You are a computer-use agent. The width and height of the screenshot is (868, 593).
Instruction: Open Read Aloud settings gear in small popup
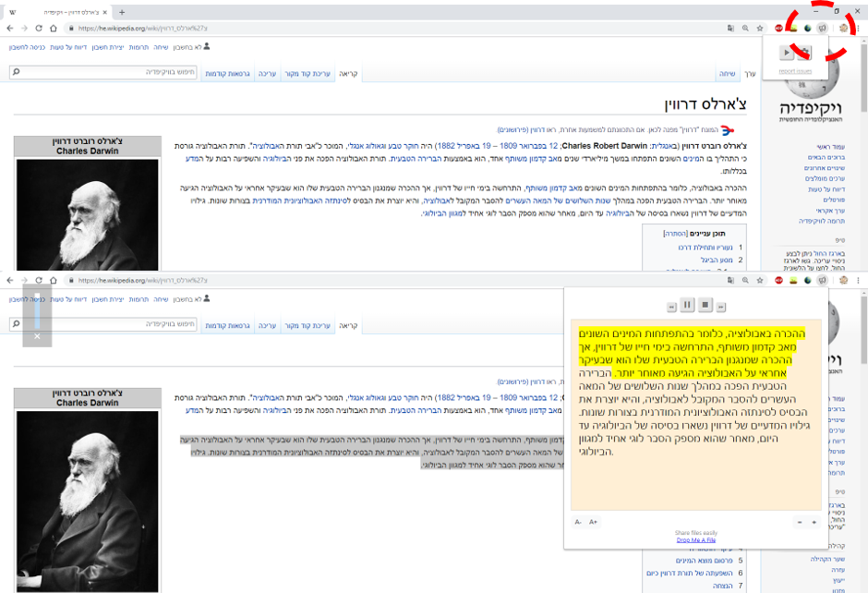click(x=803, y=54)
